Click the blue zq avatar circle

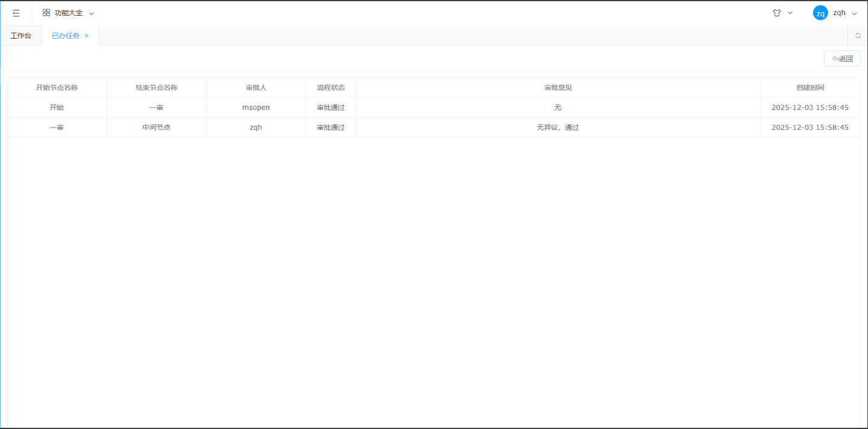coord(820,13)
